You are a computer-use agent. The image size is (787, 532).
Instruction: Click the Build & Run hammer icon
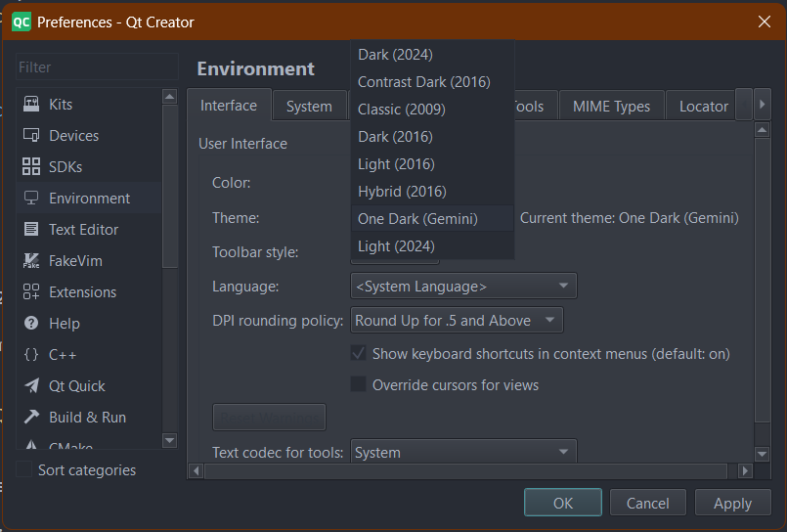[31, 417]
